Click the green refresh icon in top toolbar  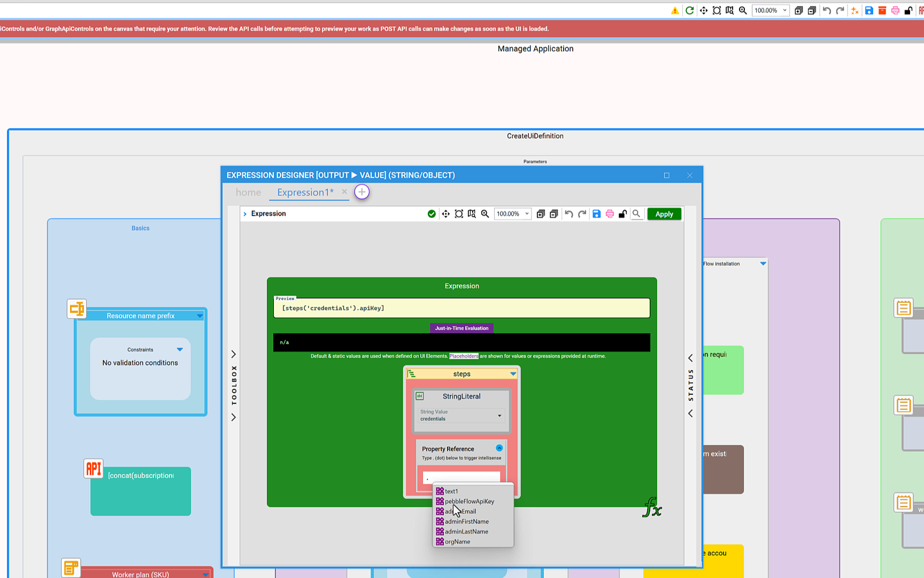690,11
